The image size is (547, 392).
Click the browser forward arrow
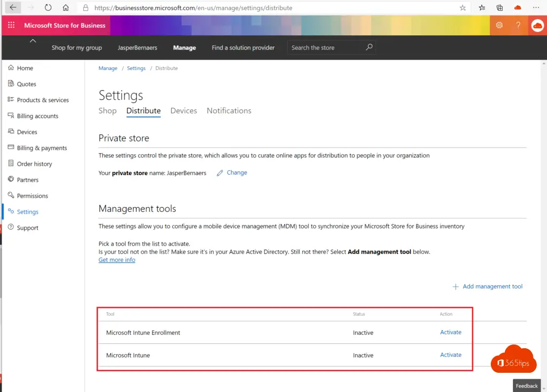(x=30, y=7)
